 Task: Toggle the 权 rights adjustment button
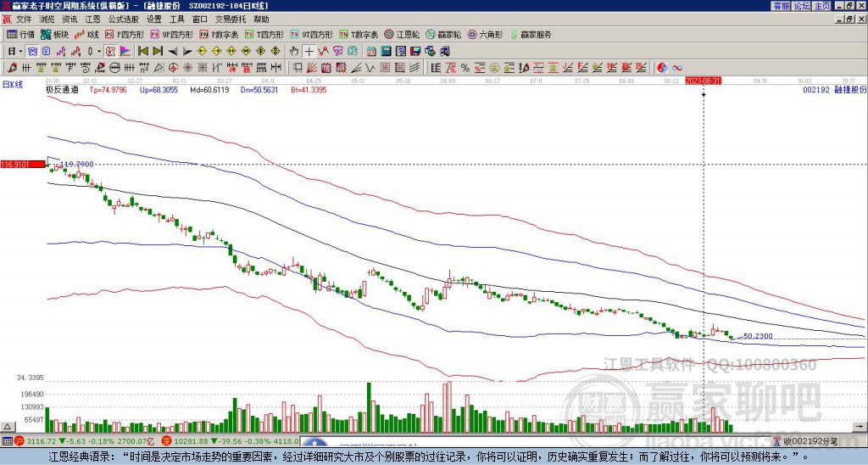110,52
